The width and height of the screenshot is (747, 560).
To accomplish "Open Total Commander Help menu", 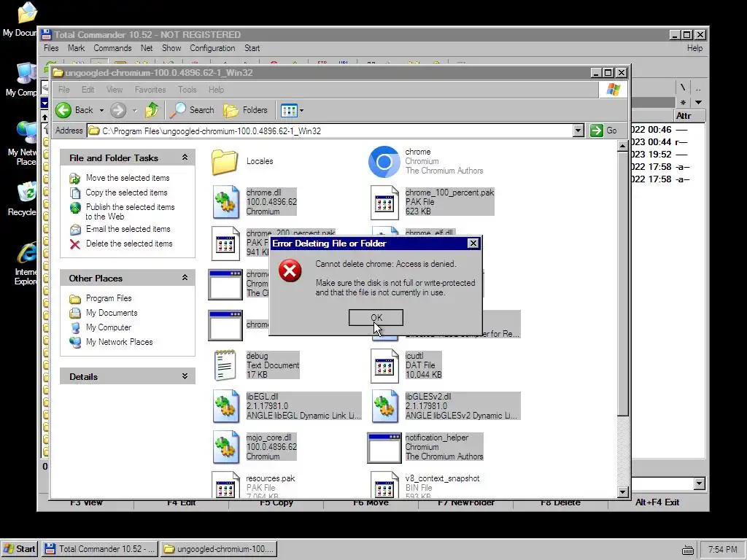I will pyautogui.click(x=694, y=48).
